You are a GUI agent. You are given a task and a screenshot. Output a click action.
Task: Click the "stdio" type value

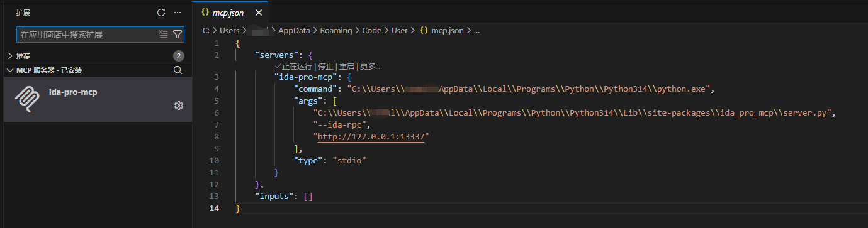pos(349,160)
